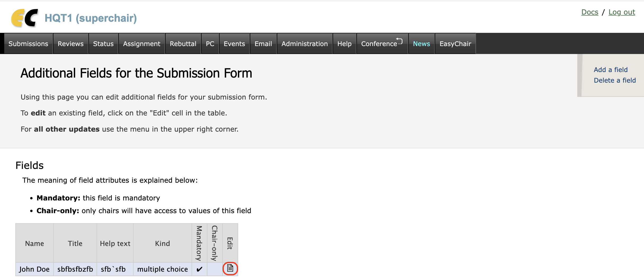The image size is (644, 278).
Task: Open the Help menu
Action: click(344, 44)
